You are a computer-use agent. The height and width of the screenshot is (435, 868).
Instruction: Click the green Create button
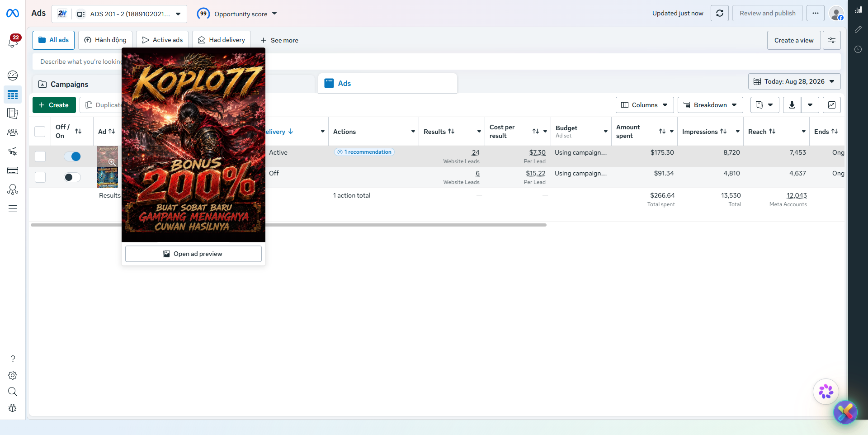click(54, 105)
